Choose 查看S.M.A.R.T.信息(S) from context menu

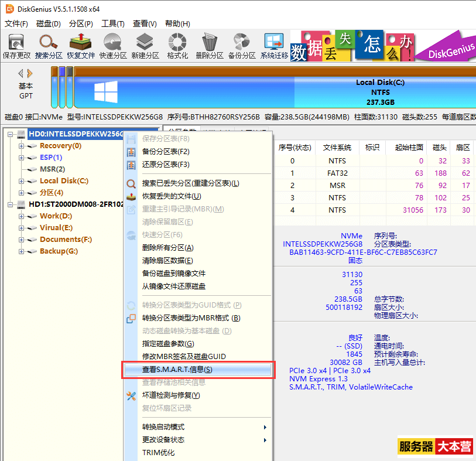[198, 370]
